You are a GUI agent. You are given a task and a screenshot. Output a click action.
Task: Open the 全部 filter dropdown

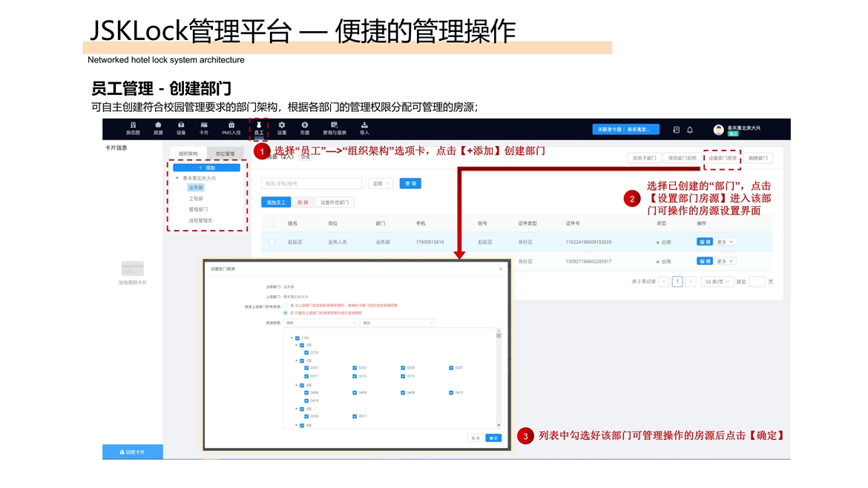click(x=382, y=183)
